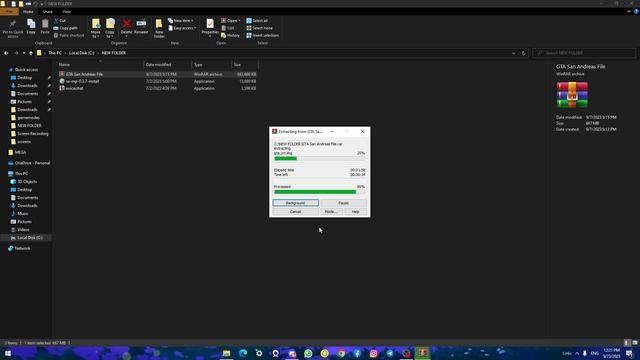640x360 pixels.
Task: Click Cancel in the extraction dialog
Action: [296, 212]
